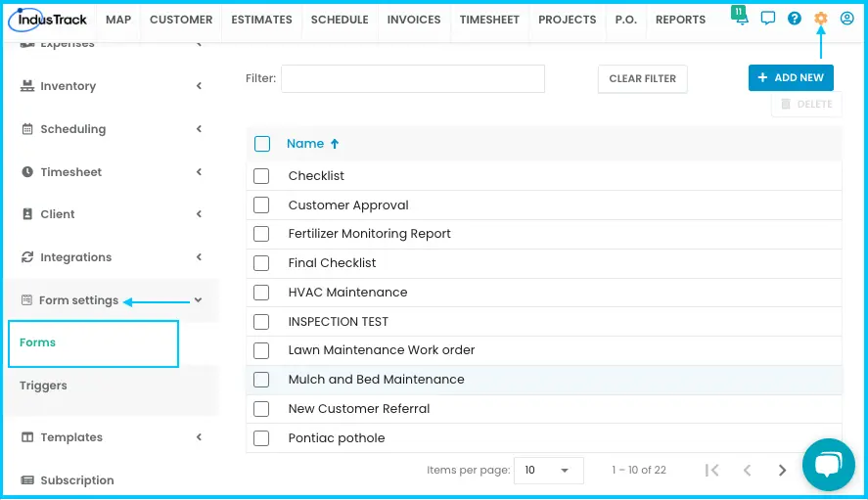Screen dimensions: 868x500
Task: Open the chat messages icon in header
Action: [768, 19]
